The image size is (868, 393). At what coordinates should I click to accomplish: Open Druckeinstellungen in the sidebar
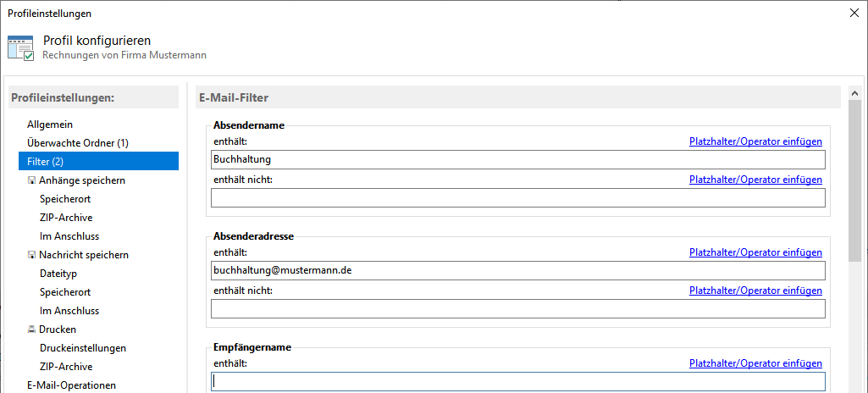[83, 348]
